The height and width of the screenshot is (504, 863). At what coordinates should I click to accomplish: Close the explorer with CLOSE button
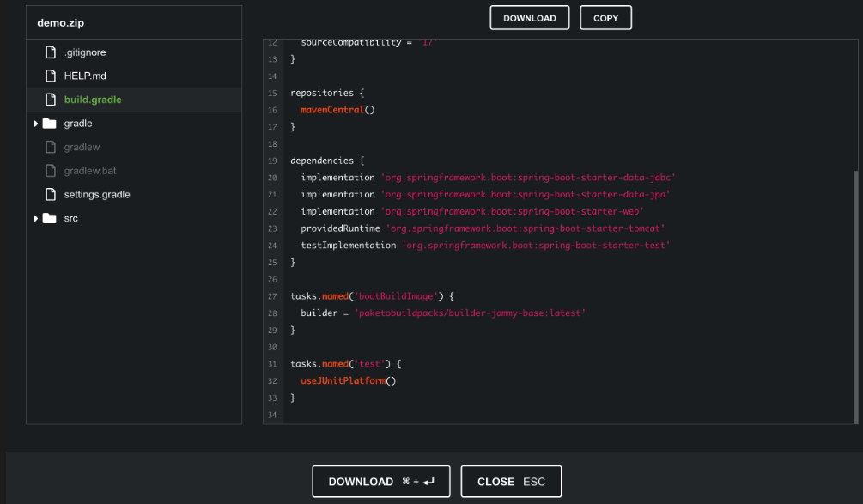[511, 482]
